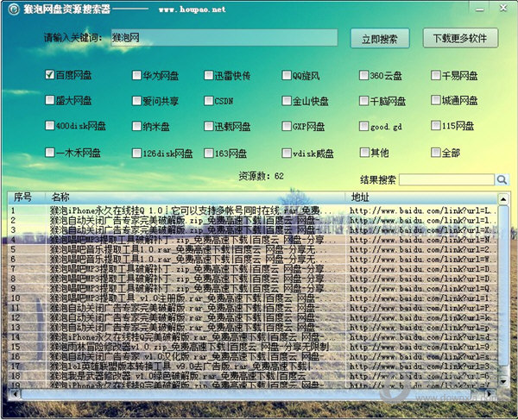Click the www.houpao.net title text
The image size is (518, 420).
[192, 9]
